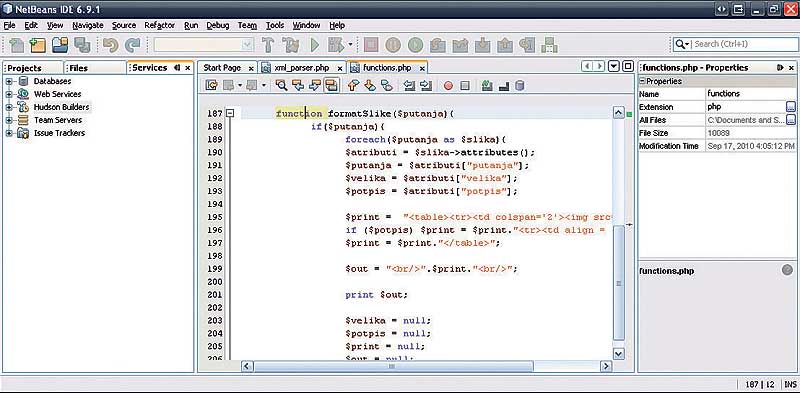Image resolution: width=800 pixels, height=393 pixels.
Task: Click the green Run Project icon
Action: pos(315,45)
